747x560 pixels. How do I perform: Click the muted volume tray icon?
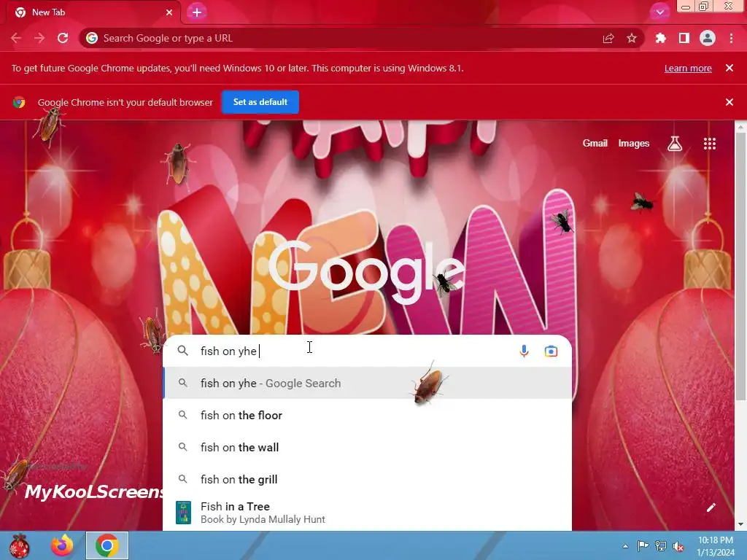678,547
